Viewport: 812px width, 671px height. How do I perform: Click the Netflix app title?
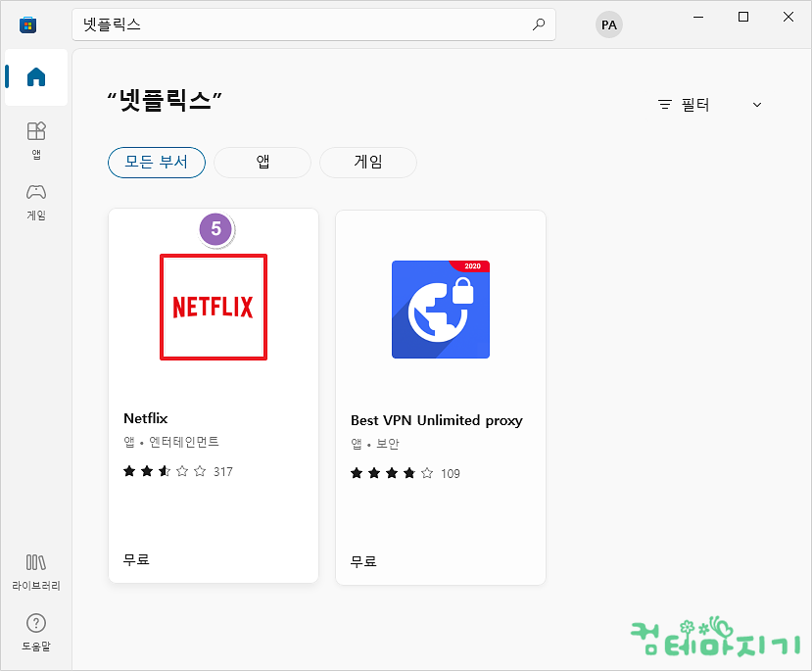[x=146, y=418]
